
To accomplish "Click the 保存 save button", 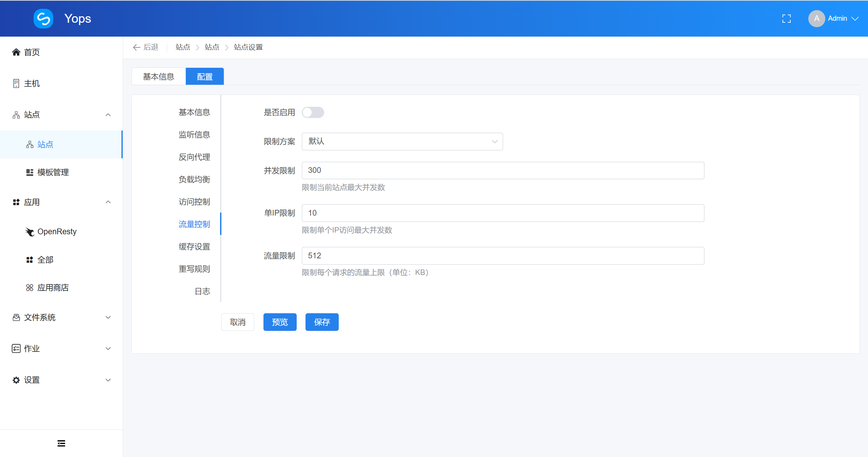I will (x=322, y=322).
